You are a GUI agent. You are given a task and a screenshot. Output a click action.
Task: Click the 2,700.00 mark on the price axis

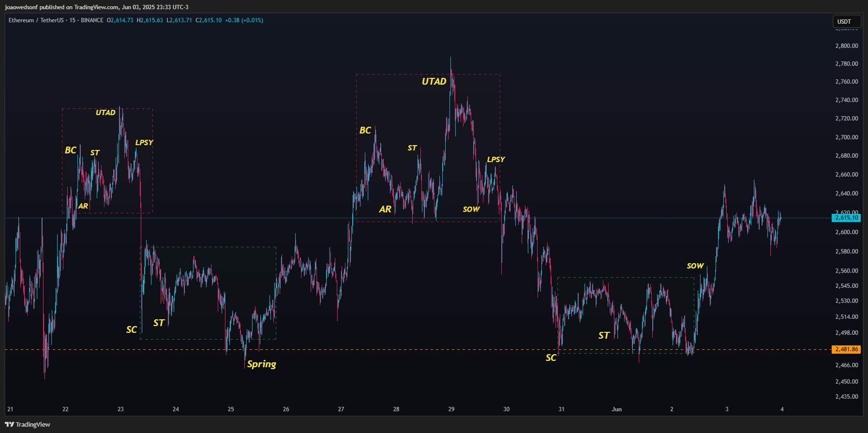coord(846,137)
